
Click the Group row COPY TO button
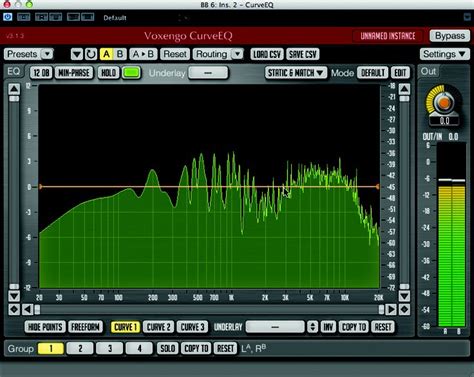click(x=196, y=349)
